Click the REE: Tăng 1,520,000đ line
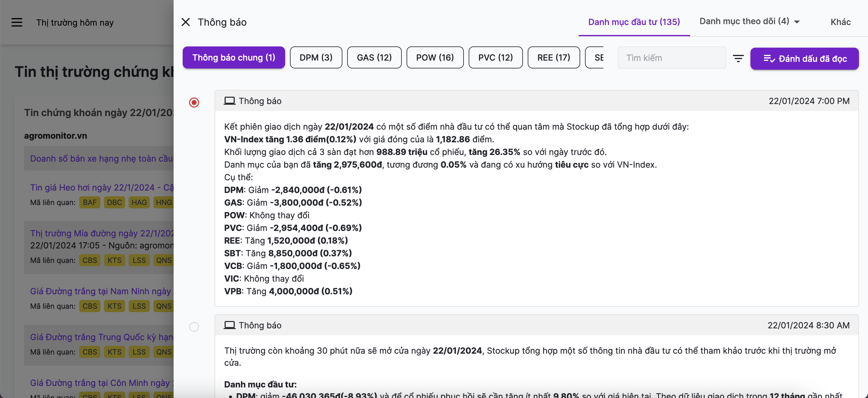 [x=286, y=241]
